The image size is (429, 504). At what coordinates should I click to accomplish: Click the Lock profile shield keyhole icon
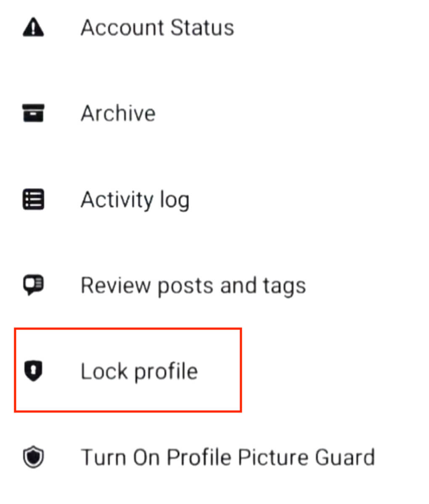tap(33, 371)
